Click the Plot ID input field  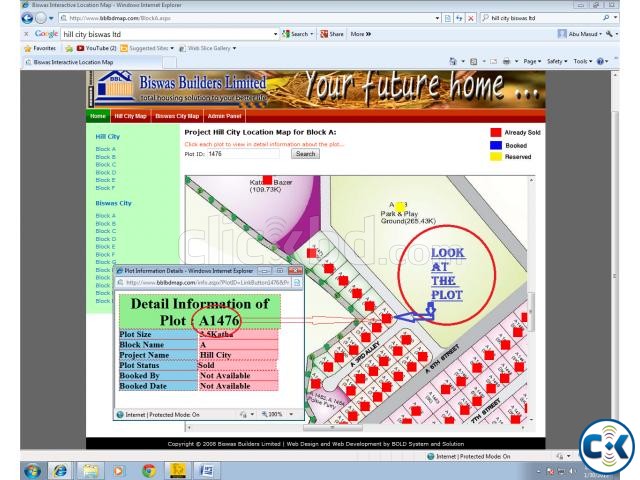pos(243,154)
